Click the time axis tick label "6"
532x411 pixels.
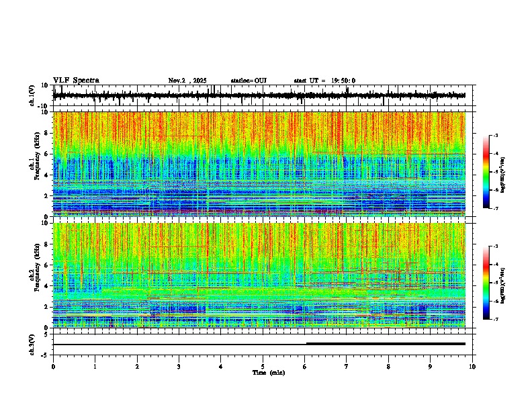304,367
